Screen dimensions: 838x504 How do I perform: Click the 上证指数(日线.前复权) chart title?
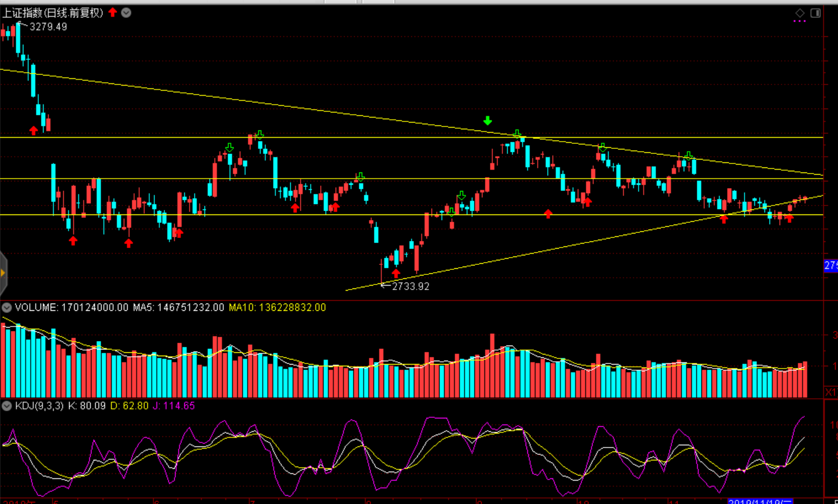53,12
